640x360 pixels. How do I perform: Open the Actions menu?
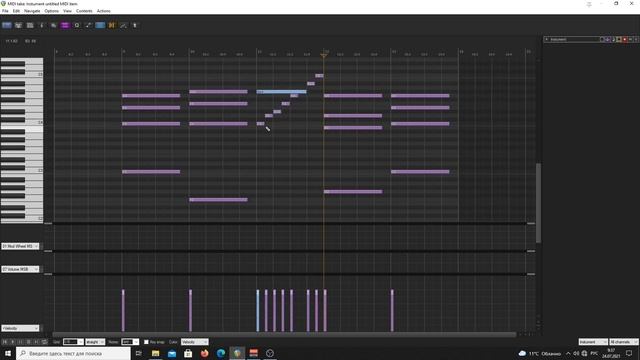[x=103, y=11]
